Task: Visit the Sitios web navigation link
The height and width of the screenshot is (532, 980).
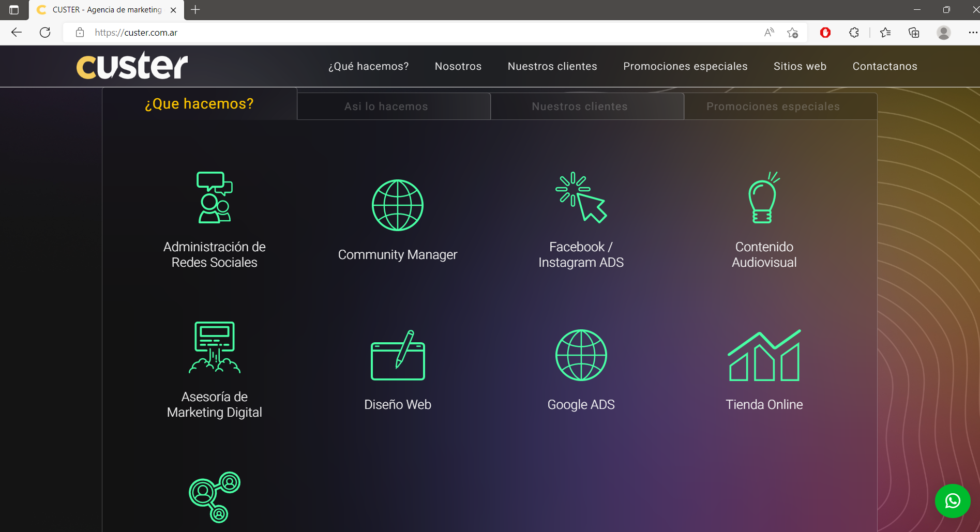Action: point(800,66)
